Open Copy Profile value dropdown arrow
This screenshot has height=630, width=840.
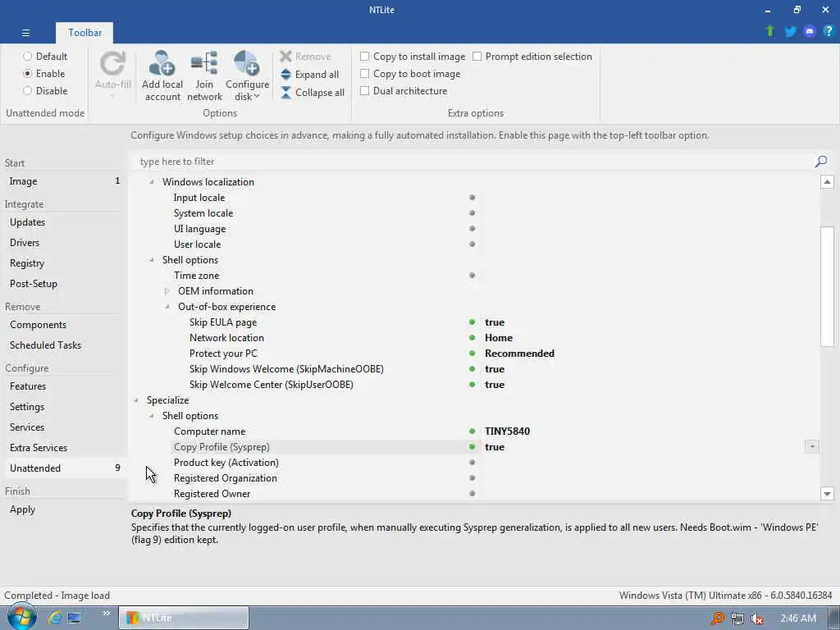pos(811,446)
